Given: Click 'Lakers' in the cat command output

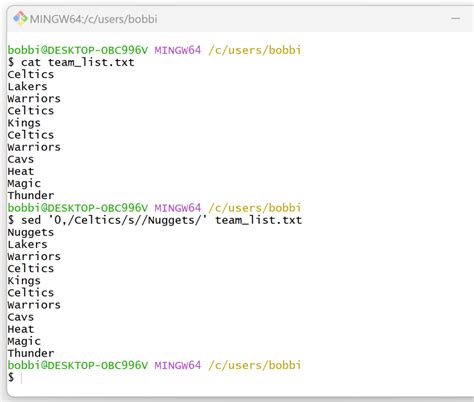Looking at the screenshot, I should click(27, 87).
